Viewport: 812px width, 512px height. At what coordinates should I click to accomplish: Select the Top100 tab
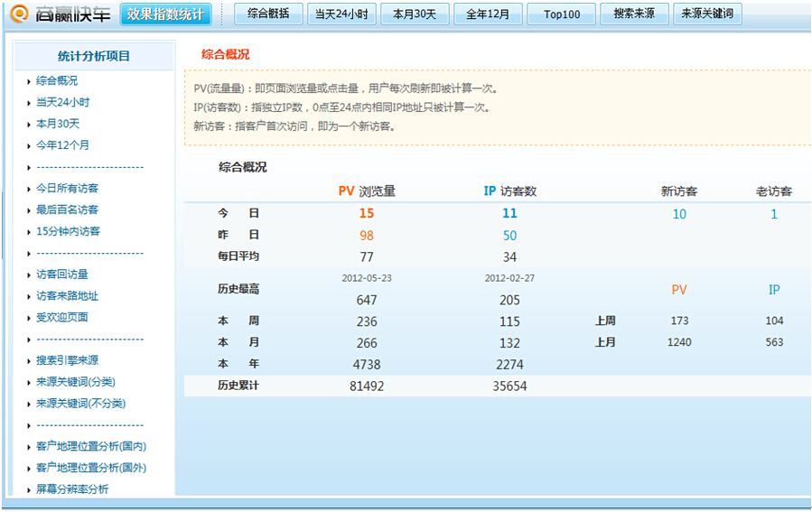562,14
